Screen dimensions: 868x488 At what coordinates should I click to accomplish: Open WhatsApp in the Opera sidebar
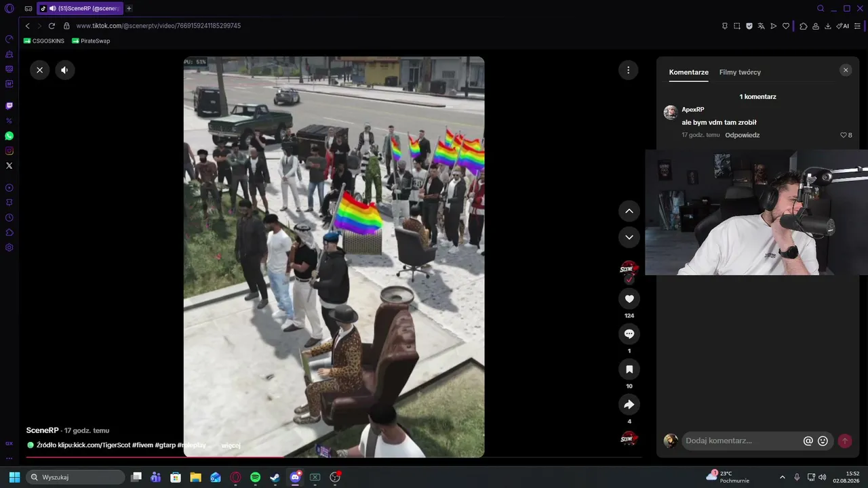click(9, 136)
